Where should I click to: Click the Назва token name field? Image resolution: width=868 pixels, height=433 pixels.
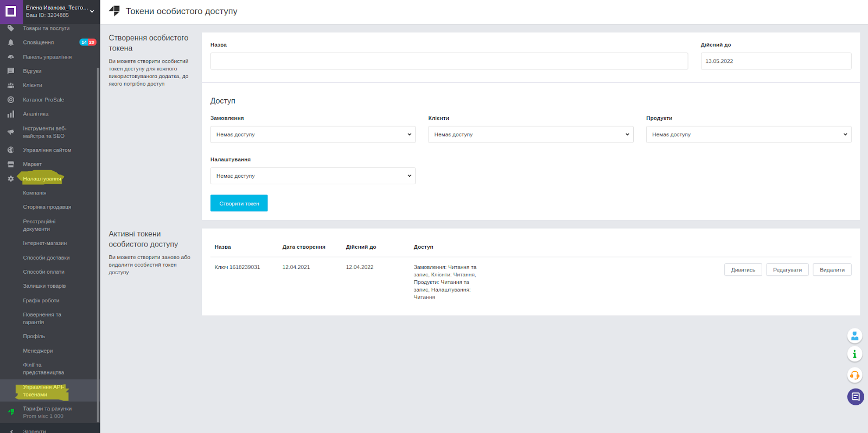449,61
